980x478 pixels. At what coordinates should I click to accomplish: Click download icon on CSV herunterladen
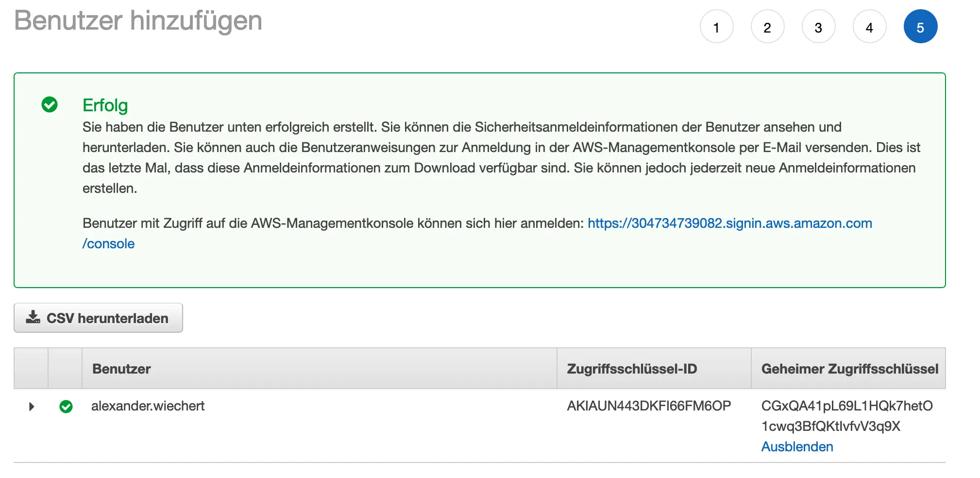[x=33, y=317]
